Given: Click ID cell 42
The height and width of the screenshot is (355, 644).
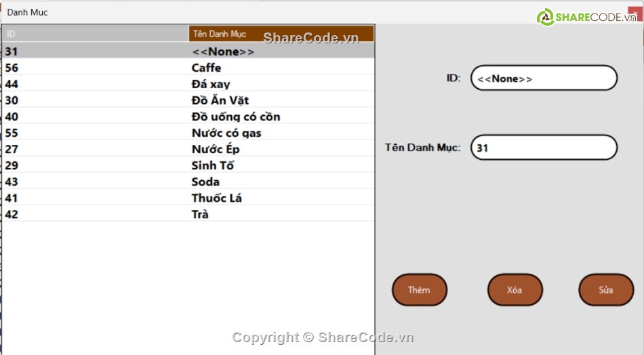Looking at the screenshot, I should (95, 214).
